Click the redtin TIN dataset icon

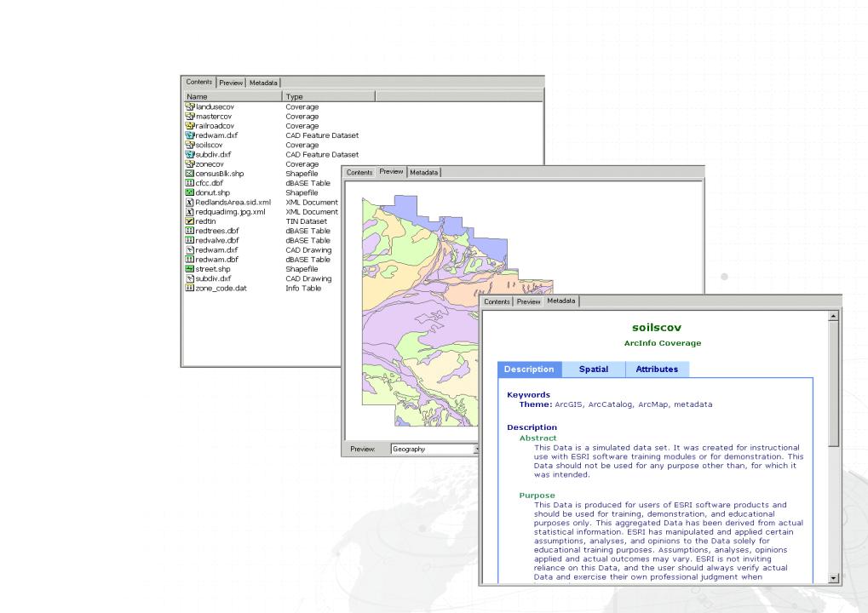tap(190, 221)
